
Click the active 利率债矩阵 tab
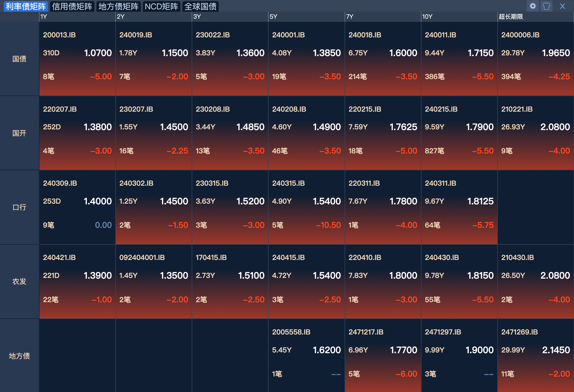[26, 6]
